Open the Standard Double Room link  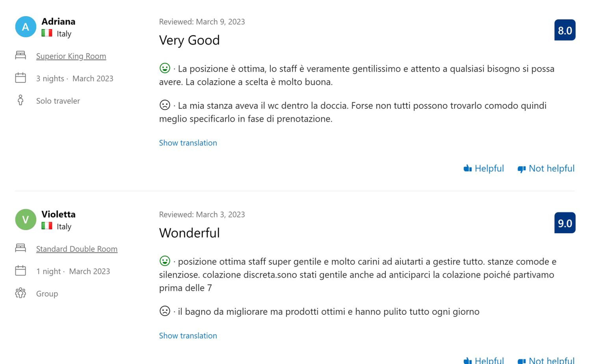tap(77, 249)
